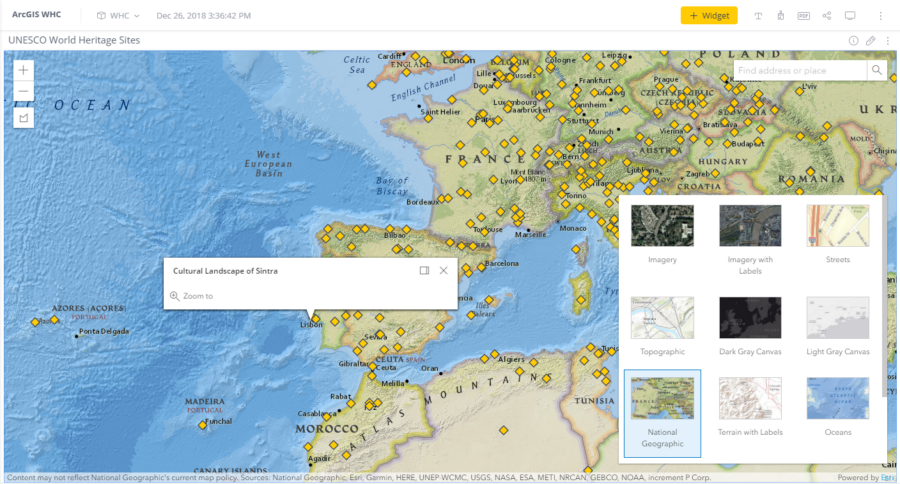
Task: Zoom in with the map plus button
Action: point(24,70)
